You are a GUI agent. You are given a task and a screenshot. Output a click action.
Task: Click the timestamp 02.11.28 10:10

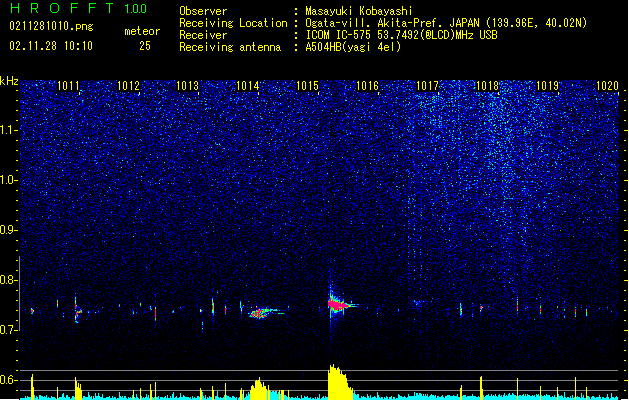[x=51, y=46]
